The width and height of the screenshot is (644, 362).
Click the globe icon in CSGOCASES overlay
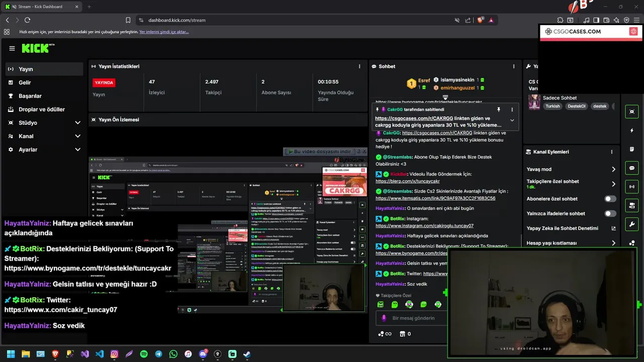coord(633,31)
